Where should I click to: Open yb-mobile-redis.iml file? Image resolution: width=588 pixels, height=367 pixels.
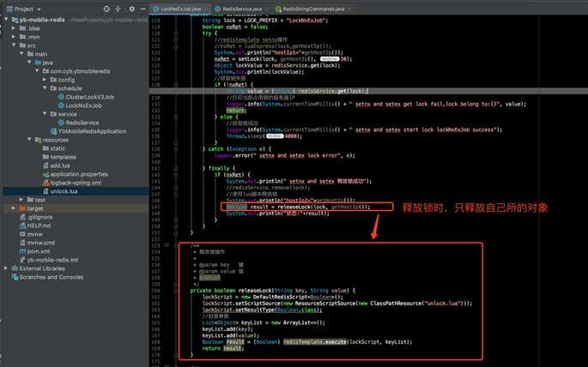(52, 260)
